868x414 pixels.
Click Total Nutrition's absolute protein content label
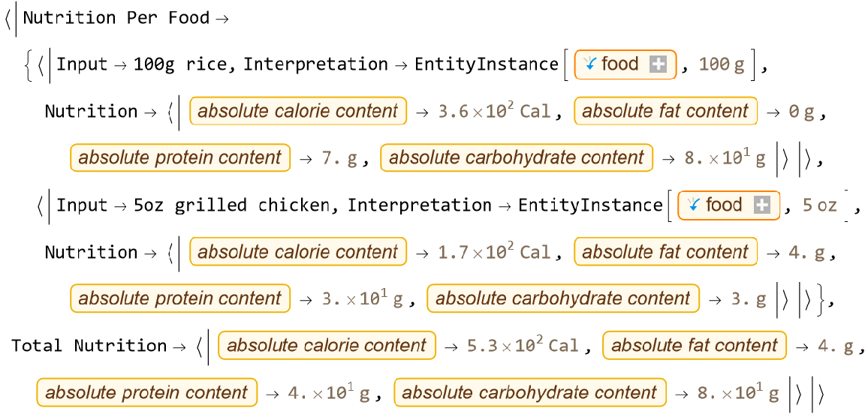point(146,392)
